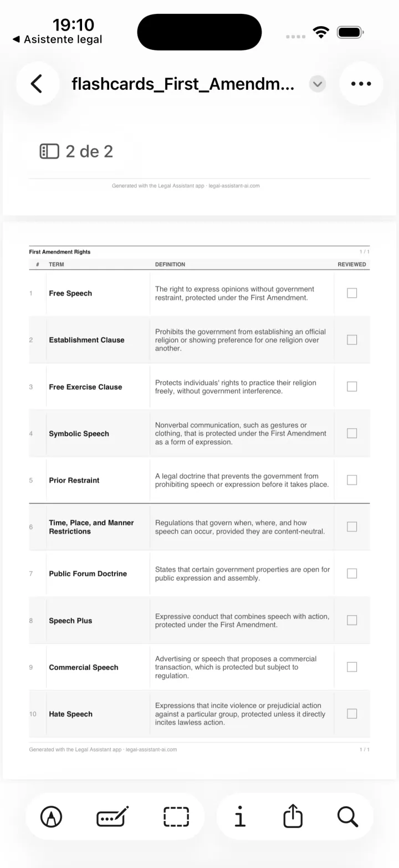Image resolution: width=399 pixels, height=868 pixels.
Task: Mark Commercial Speech as reviewed
Action: [352, 667]
